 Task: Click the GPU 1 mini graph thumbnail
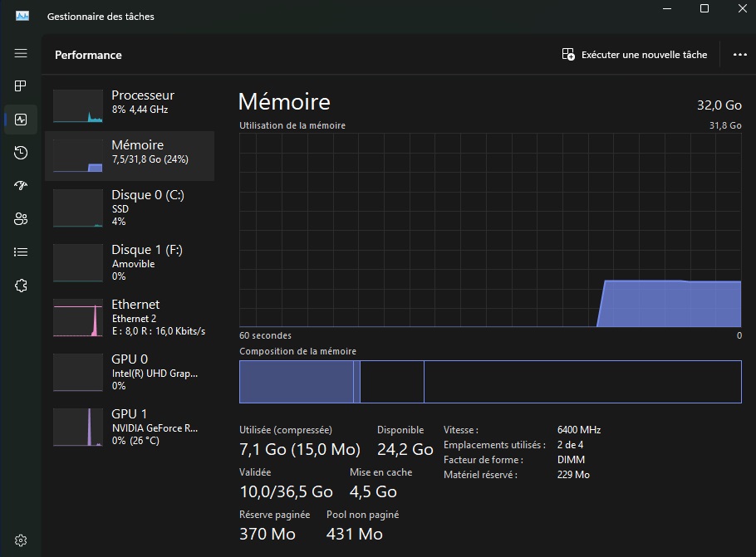click(x=77, y=428)
